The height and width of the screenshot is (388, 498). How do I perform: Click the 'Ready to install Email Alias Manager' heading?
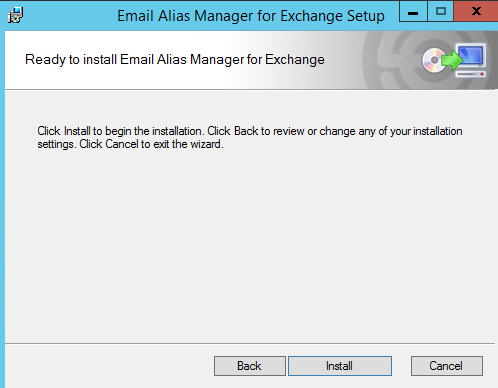click(x=175, y=60)
